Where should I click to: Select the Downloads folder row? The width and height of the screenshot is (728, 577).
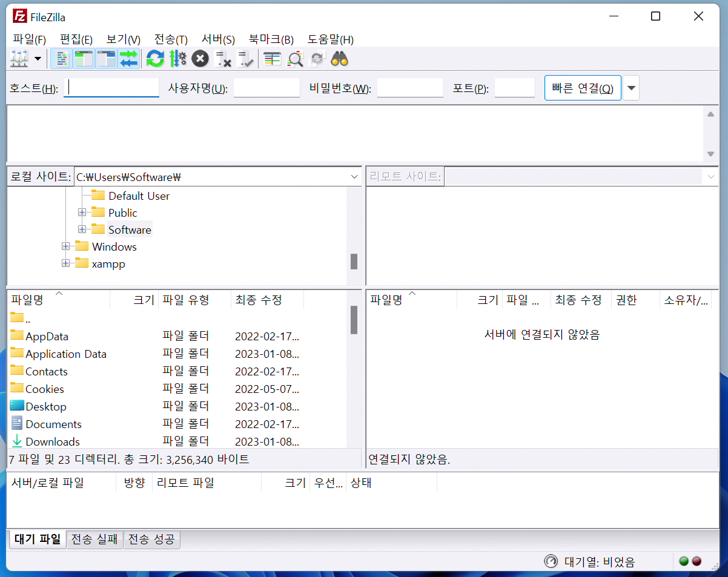point(177,441)
